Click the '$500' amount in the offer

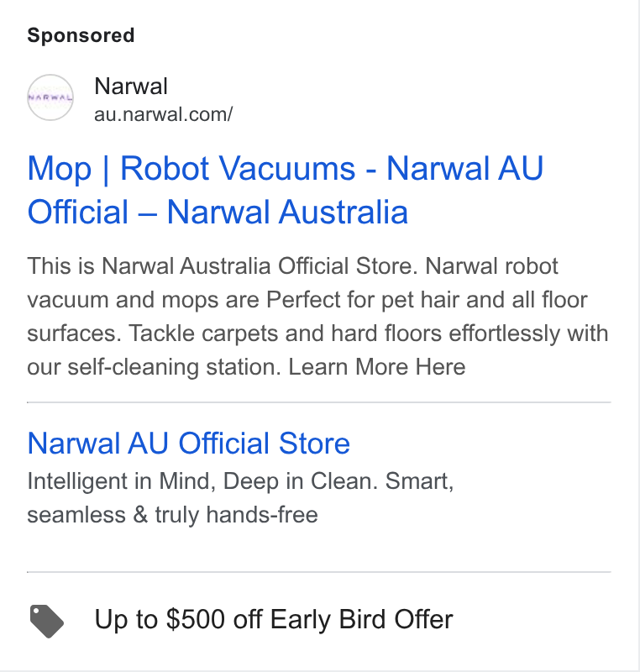tap(196, 619)
